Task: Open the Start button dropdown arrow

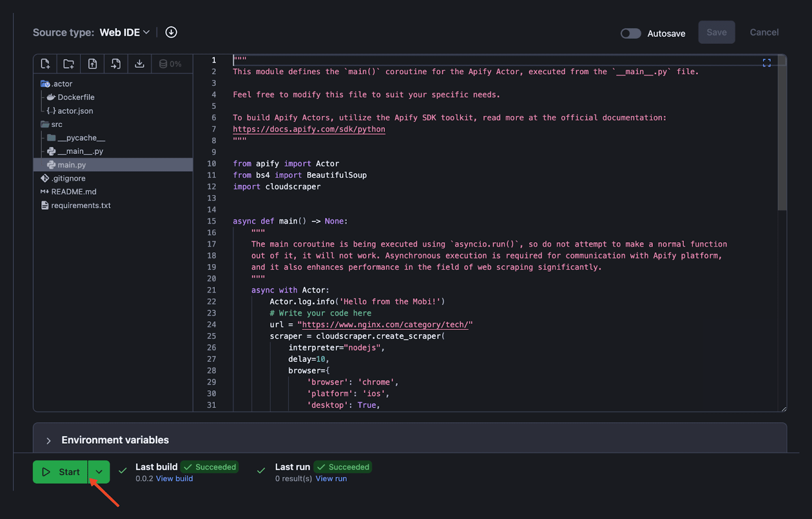Action: [x=99, y=472]
